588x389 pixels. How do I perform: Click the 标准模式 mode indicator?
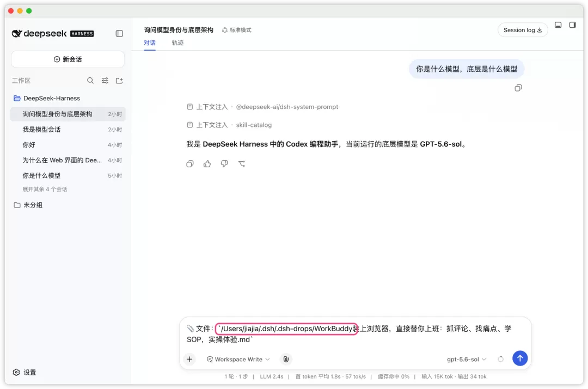(237, 30)
